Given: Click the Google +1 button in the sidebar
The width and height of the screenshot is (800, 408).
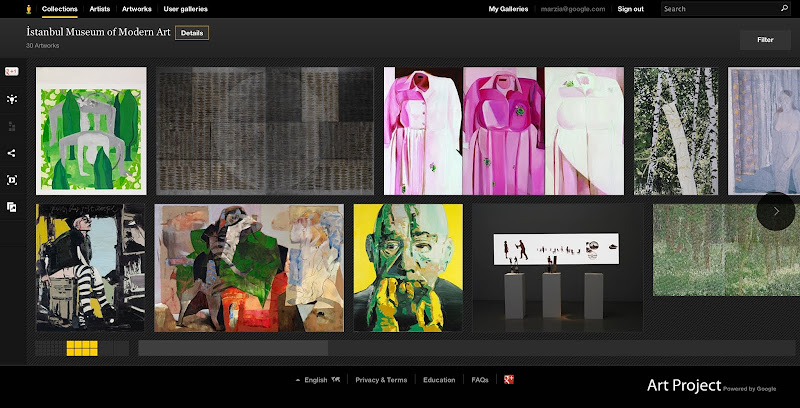Looking at the screenshot, I should click(x=12, y=72).
